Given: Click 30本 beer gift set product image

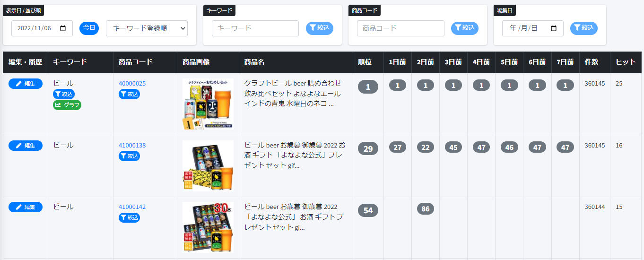Looking at the screenshot, I should coord(208,227).
